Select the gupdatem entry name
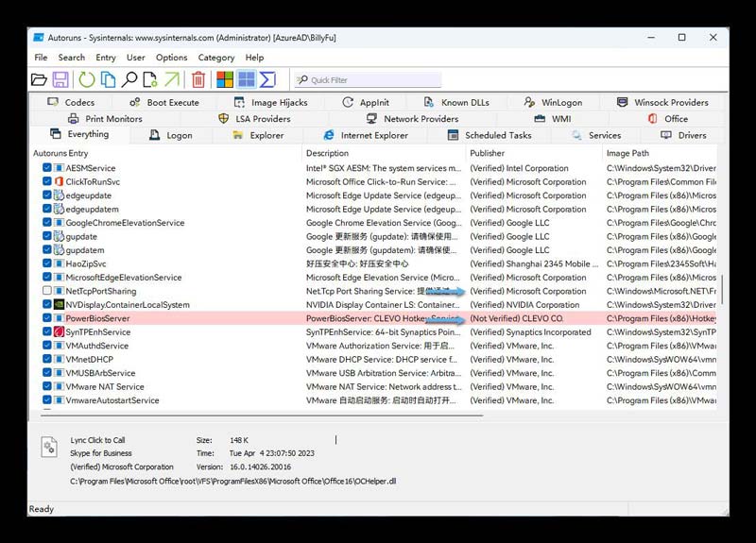Viewport: 756px width, 543px height. (85, 250)
